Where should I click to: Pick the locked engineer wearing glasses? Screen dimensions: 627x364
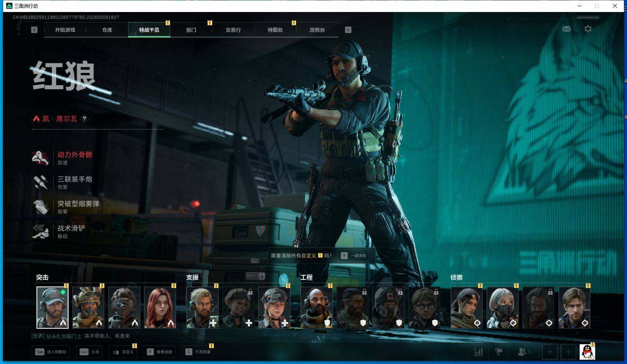click(424, 307)
